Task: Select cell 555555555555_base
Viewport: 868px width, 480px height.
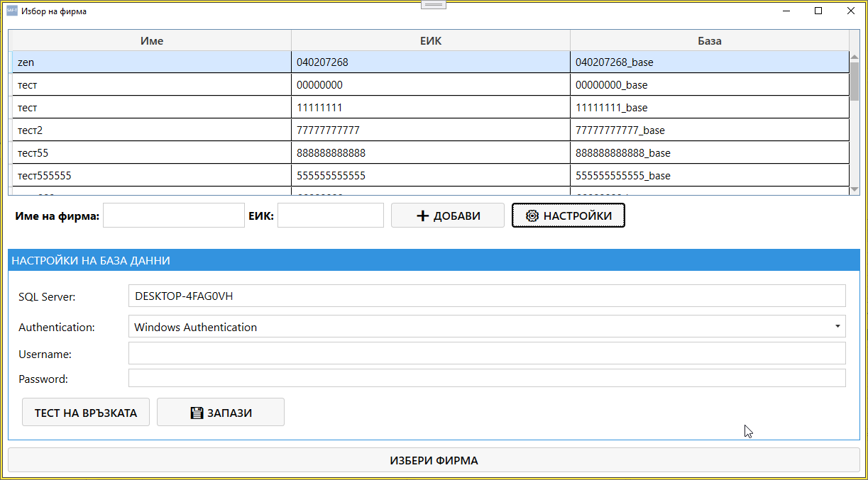Action: tap(709, 176)
